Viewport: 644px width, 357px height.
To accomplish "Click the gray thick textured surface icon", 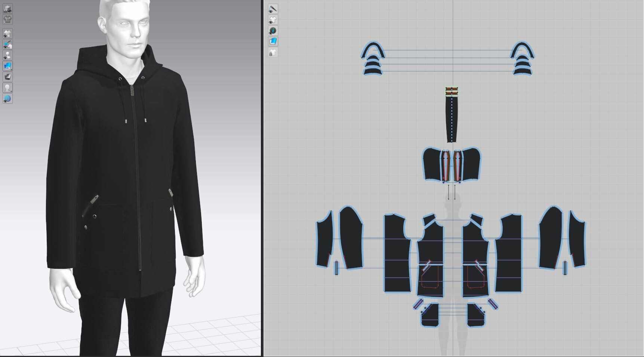I will [x=7, y=76].
